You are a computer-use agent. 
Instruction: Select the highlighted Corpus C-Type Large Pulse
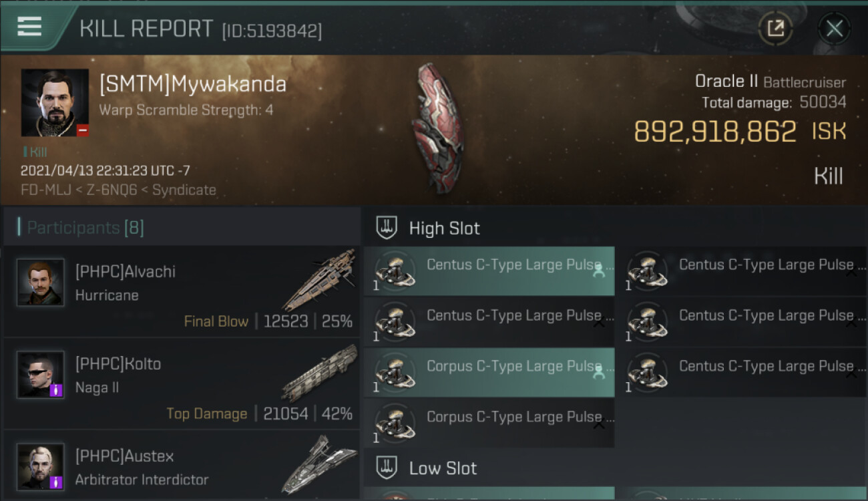pyautogui.click(x=489, y=373)
